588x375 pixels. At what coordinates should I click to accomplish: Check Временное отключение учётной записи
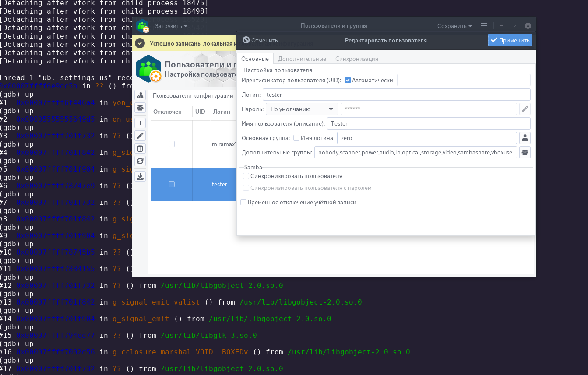(x=243, y=202)
